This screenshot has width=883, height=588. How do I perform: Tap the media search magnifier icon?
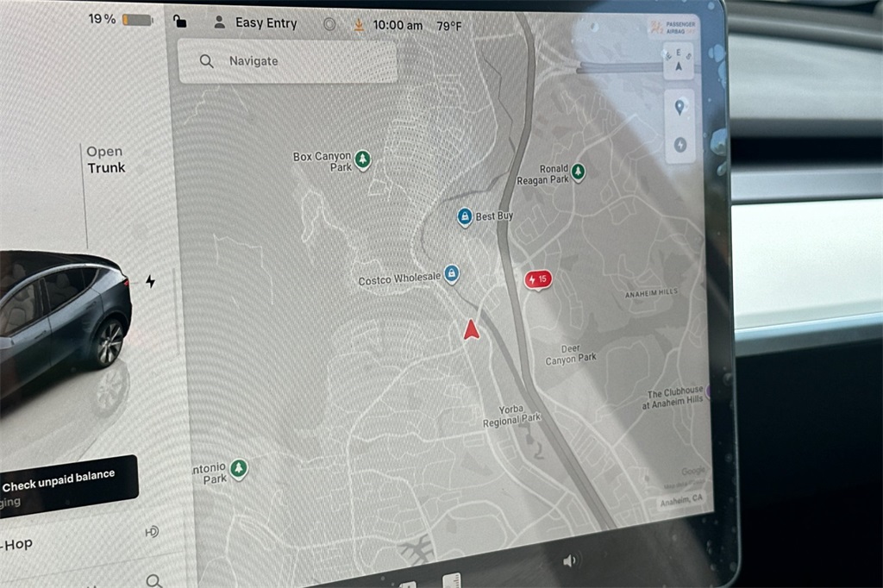[x=153, y=580]
